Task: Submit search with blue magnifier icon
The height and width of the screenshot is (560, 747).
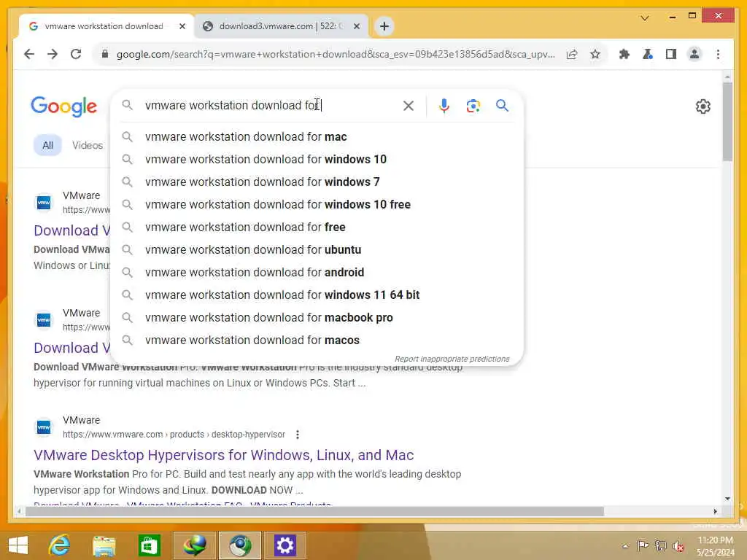Action: click(x=502, y=105)
